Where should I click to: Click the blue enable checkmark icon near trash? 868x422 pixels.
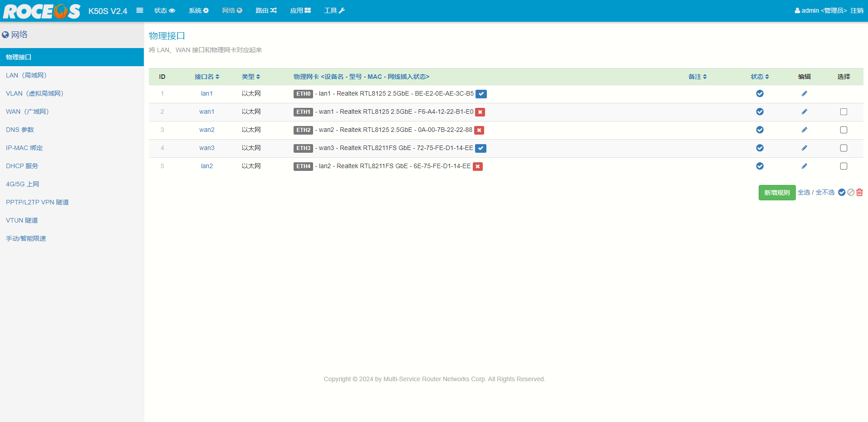tap(842, 193)
